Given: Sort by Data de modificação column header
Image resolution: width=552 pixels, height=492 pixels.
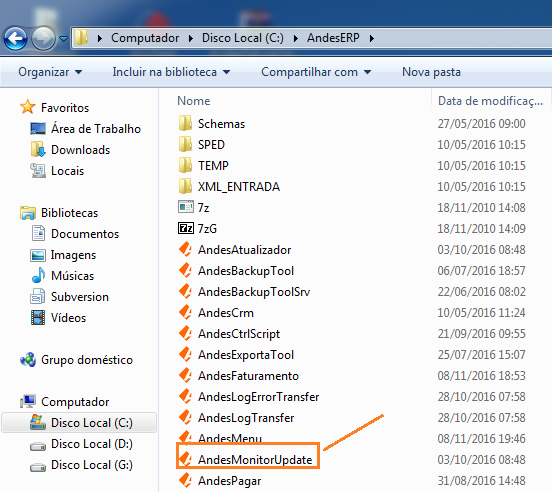Looking at the screenshot, I should pyautogui.click(x=490, y=101).
